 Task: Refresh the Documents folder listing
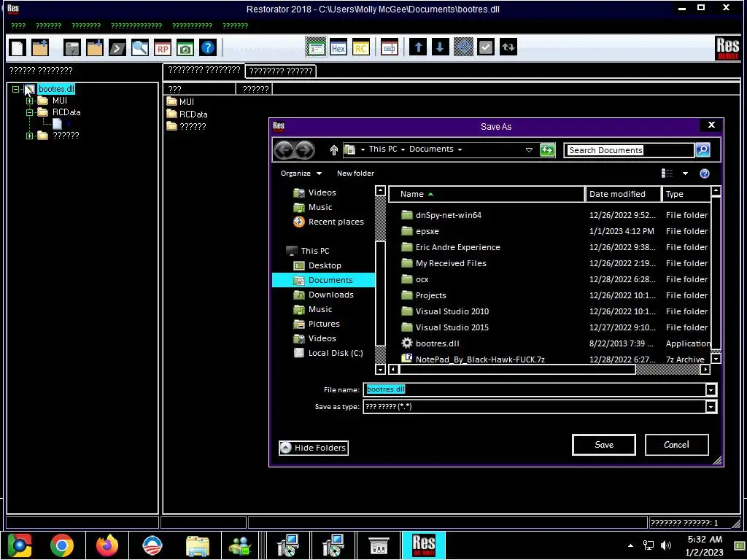click(x=547, y=150)
